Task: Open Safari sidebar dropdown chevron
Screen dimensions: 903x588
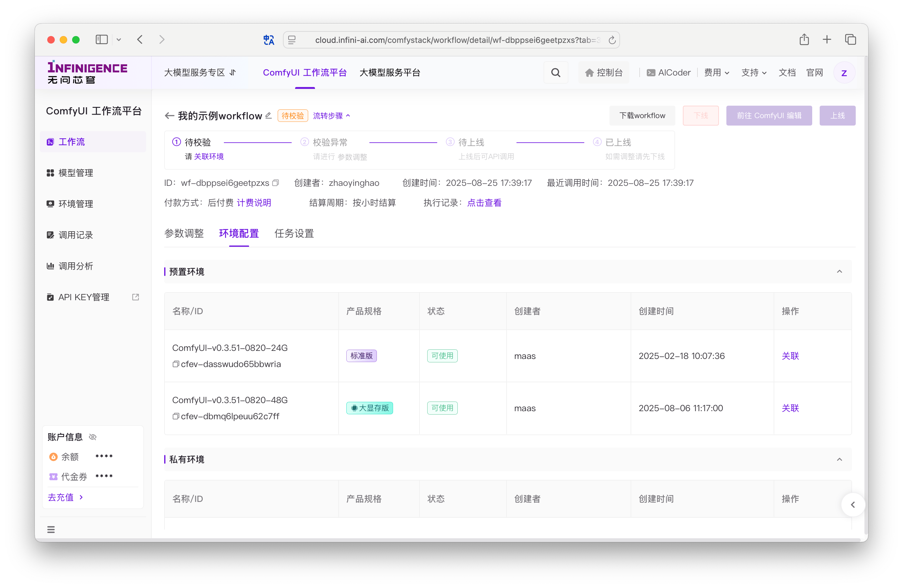Action: [119, 39]
